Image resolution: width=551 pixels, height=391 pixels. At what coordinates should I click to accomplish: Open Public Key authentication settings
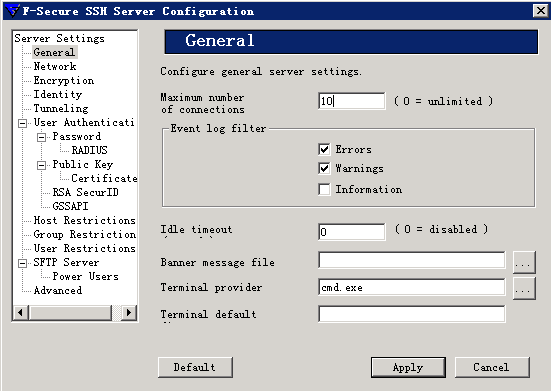point(83,164)
